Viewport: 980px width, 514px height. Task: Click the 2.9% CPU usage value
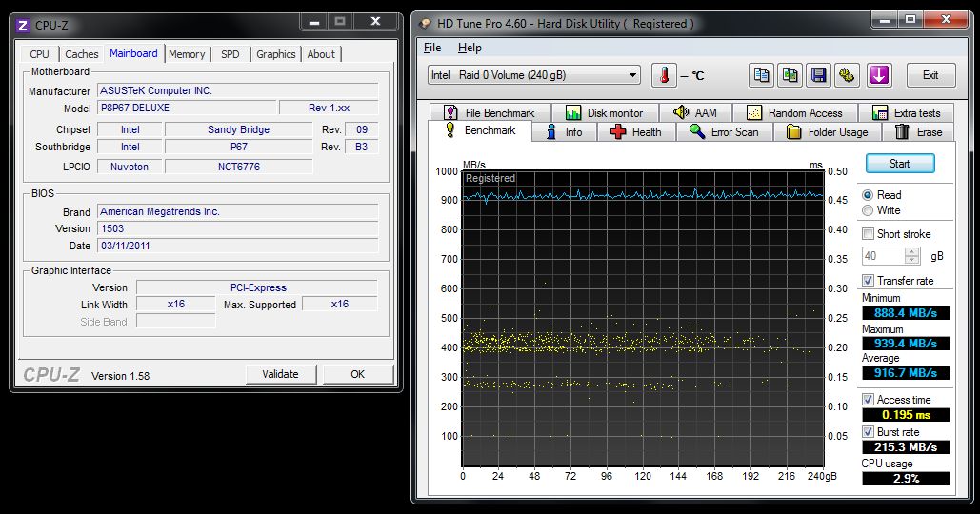click(x=906, y=479)
